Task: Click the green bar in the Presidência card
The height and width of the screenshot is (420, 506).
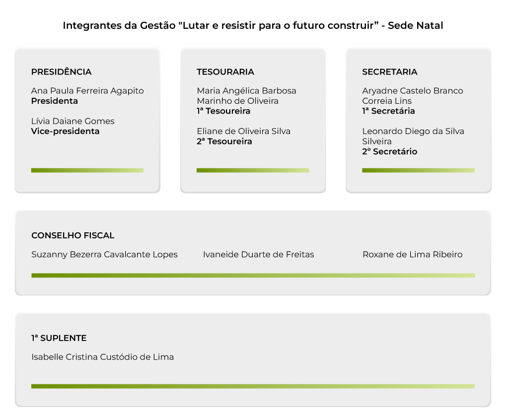Action: 87,170
